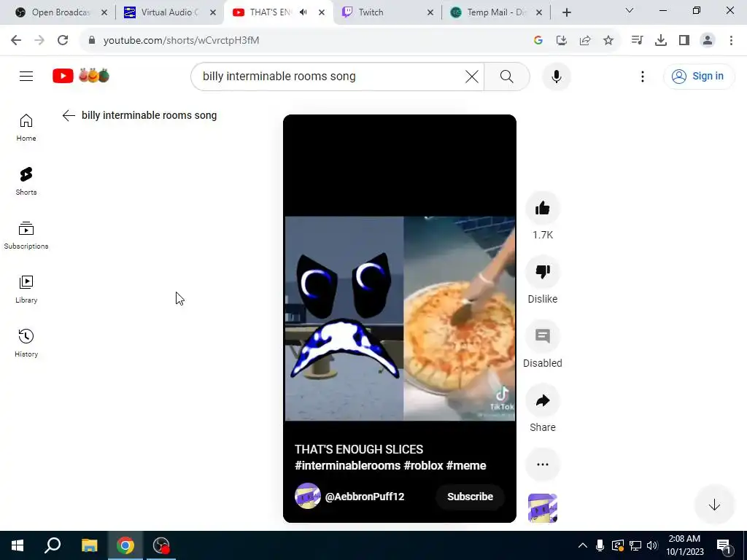The height and width of the screenshot is (560, 747).
Task: Open taskbar volume control
Action: pos(652,545)
